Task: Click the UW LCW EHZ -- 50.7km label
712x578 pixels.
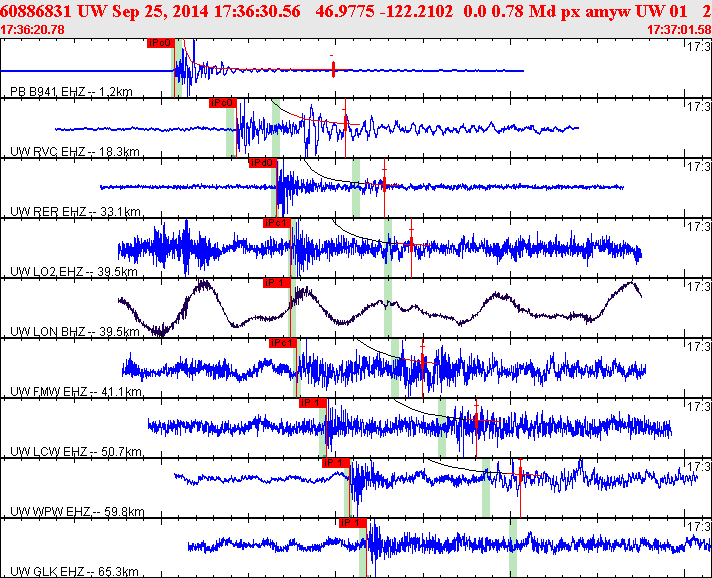Action: point(76,451)
